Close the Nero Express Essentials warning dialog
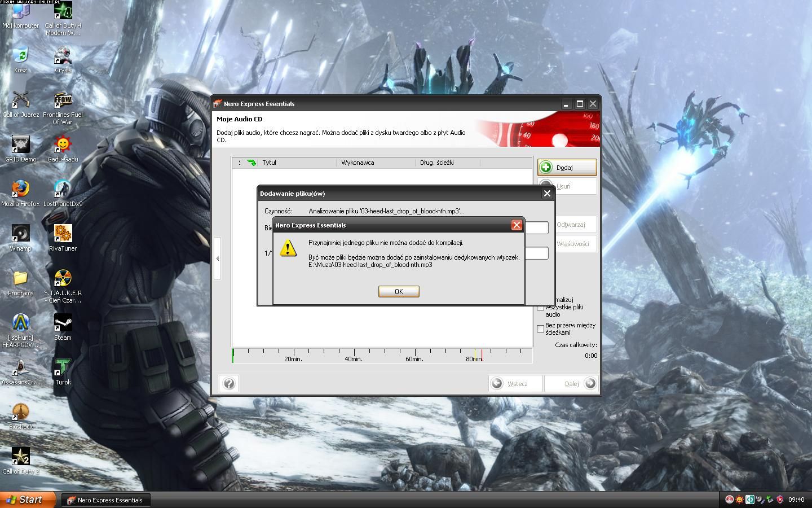Viewport: 812px width, 508px height. pyautogui.click(x=516, y=225)
